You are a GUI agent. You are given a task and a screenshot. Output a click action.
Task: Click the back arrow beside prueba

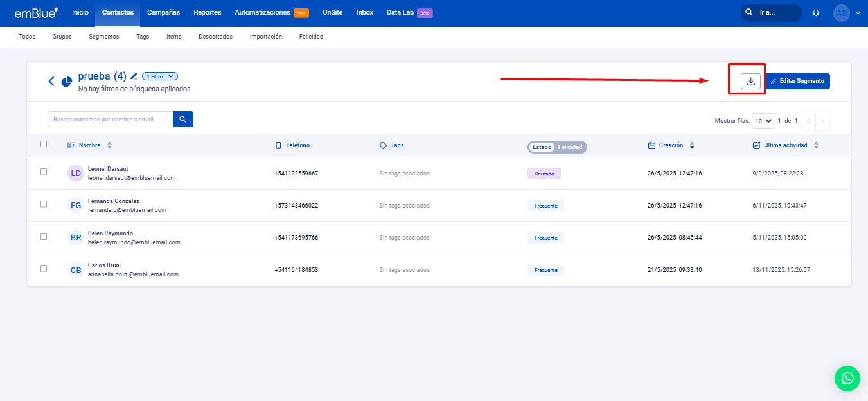coord(51,81)
